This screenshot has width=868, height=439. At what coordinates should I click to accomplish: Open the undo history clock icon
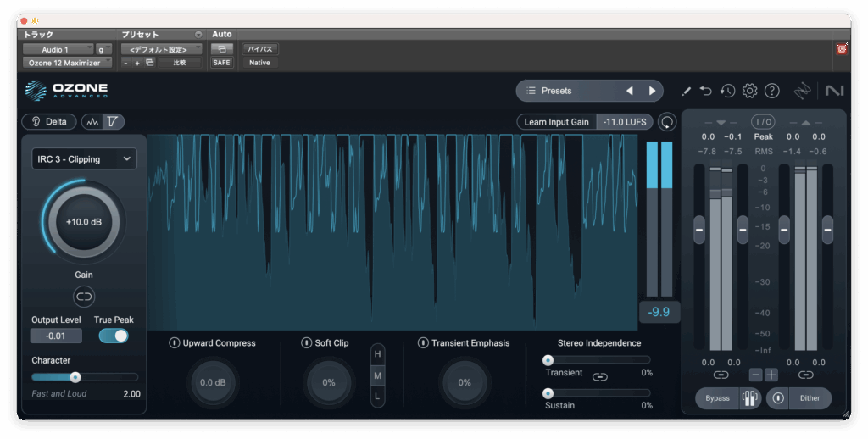[727, 91]
